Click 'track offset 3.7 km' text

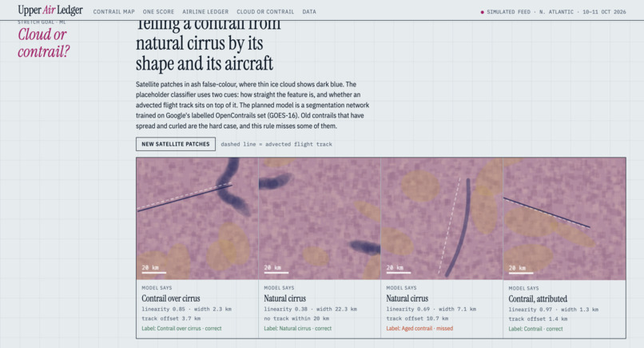pos(171,318)
